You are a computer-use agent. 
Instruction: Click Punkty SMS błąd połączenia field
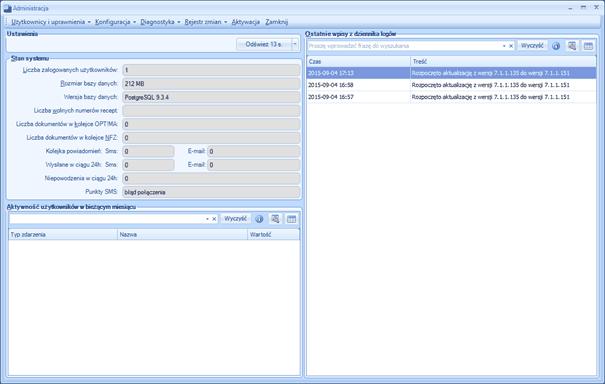pos(211,192)
